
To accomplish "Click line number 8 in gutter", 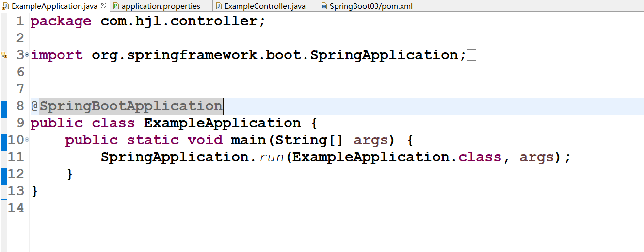I will [19, 106].
